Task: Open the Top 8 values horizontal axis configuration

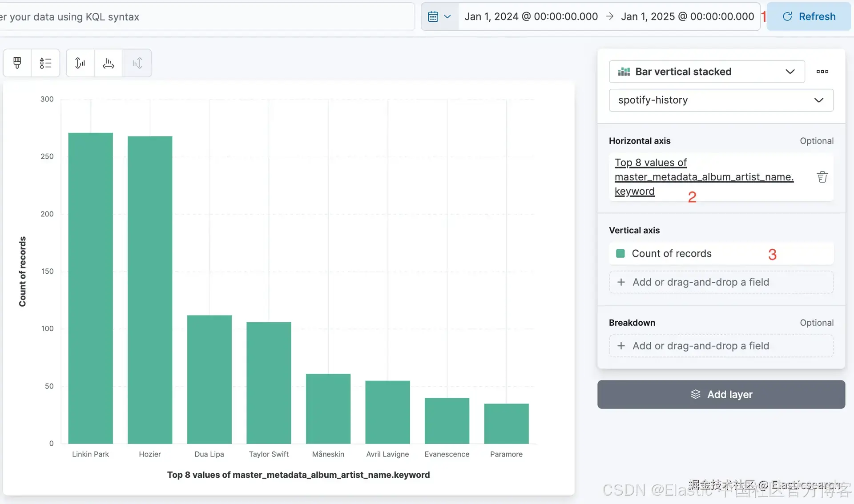Action: (704, 177)
